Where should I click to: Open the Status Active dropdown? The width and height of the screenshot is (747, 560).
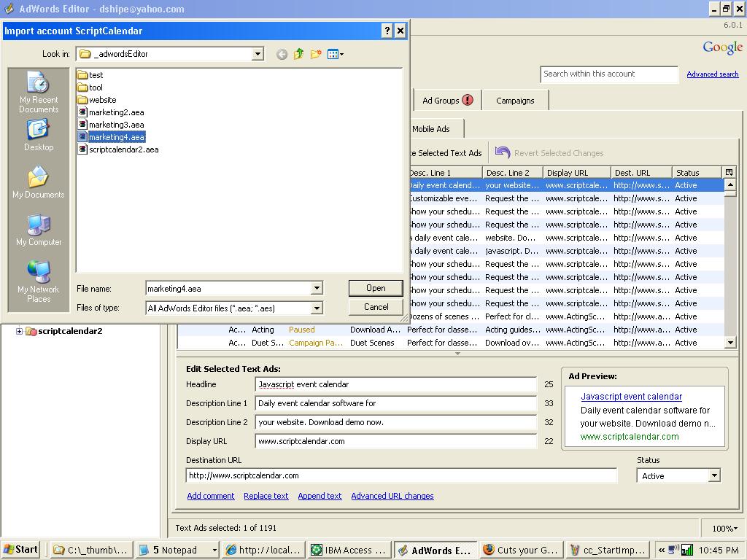tap(714, 475)
